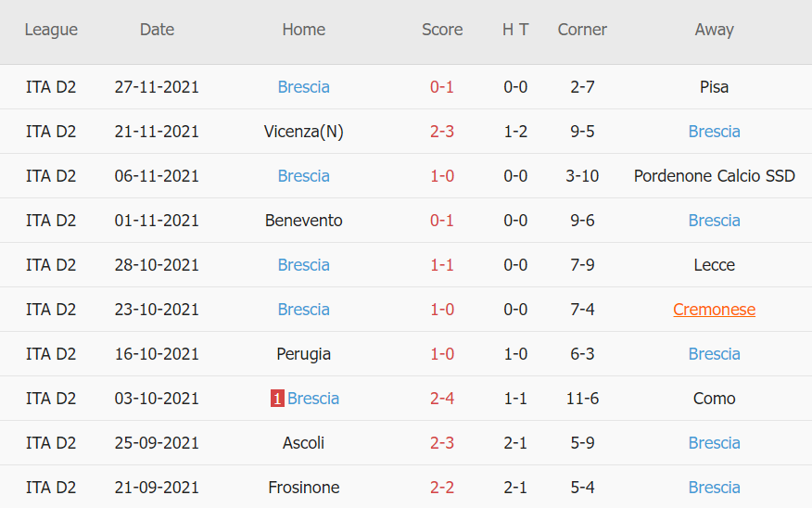
Task: Select the League column header
Action: click(x=51, y=30)
